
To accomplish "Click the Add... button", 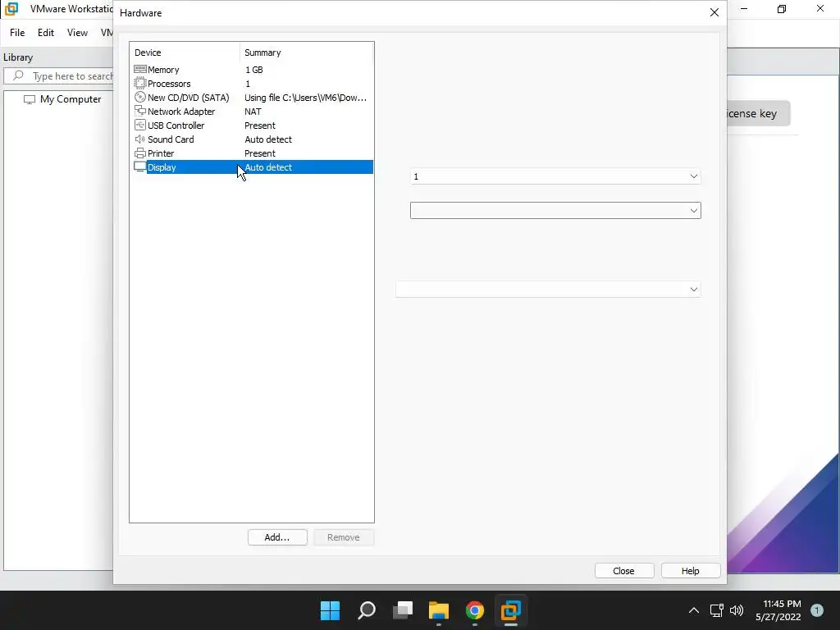I will [277, 537].
